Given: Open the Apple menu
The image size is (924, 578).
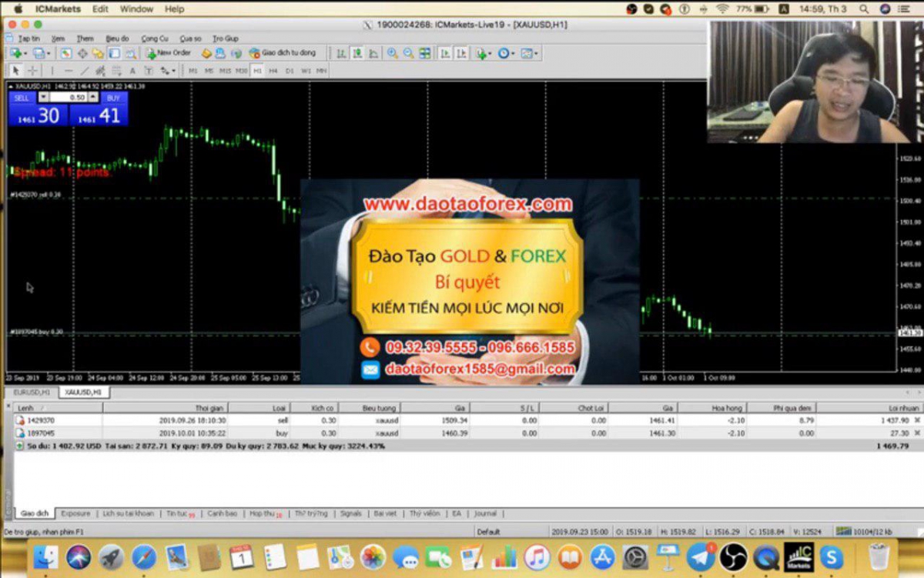Looking at the screenshot, I should tap(18, 9).
